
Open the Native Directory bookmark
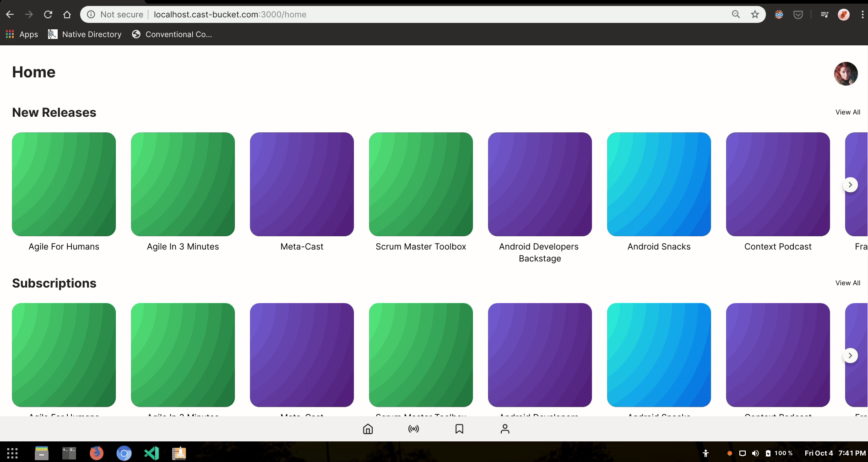pos(85,34)
